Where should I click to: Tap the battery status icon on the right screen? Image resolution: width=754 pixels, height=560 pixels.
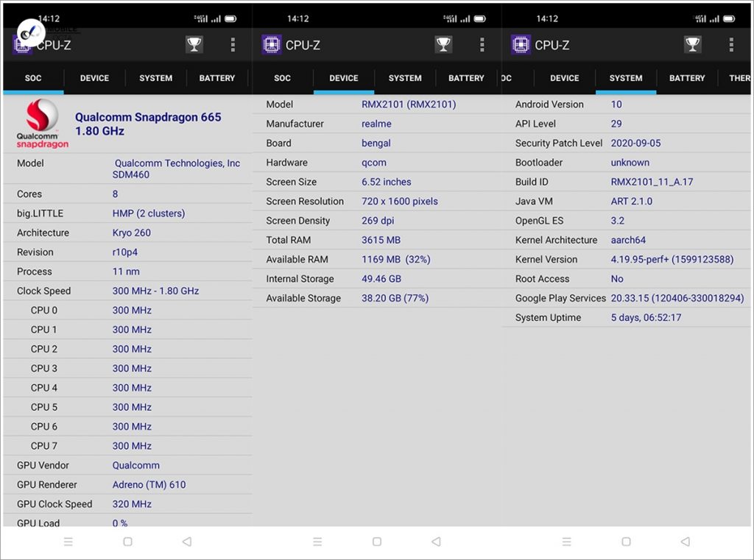(x=729, y=18)
